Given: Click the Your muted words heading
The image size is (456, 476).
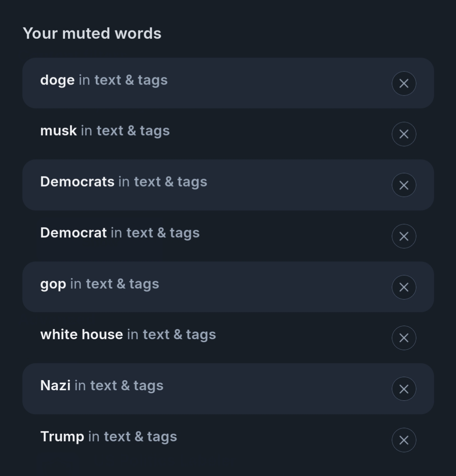Looking at the screenshot, I should tap(92, 33).
